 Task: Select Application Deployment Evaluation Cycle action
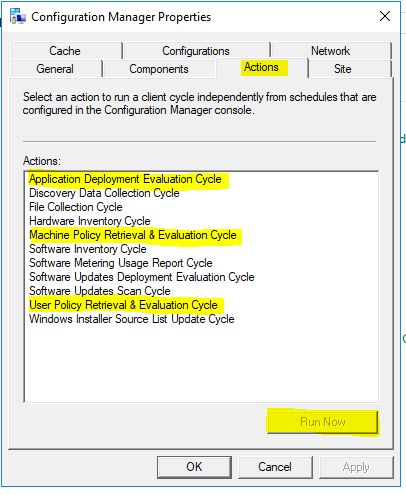tap(125, 179)
